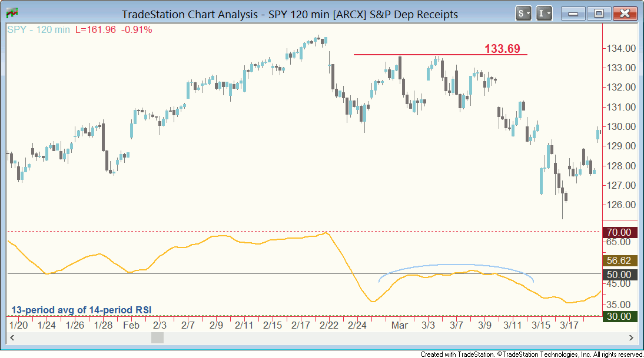Click the 70.00 overbought level marker

tap(620, 232)
